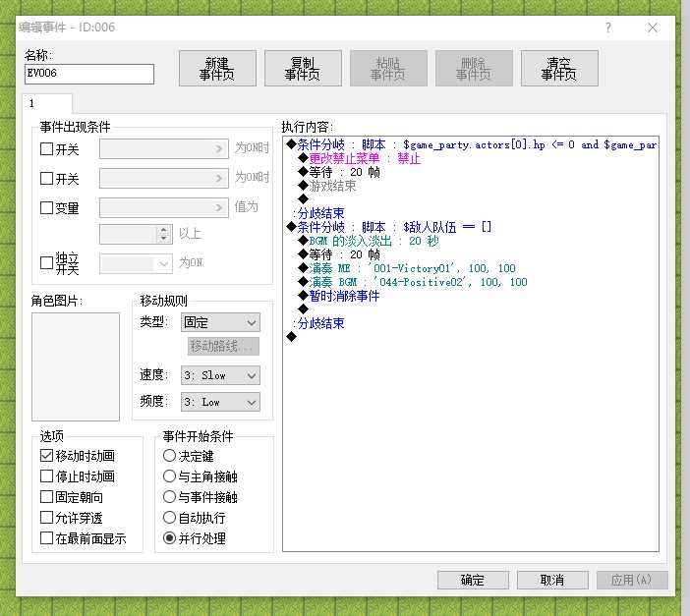Select the first 条件分歧 script line with $game_party

(x=471, y=144)
